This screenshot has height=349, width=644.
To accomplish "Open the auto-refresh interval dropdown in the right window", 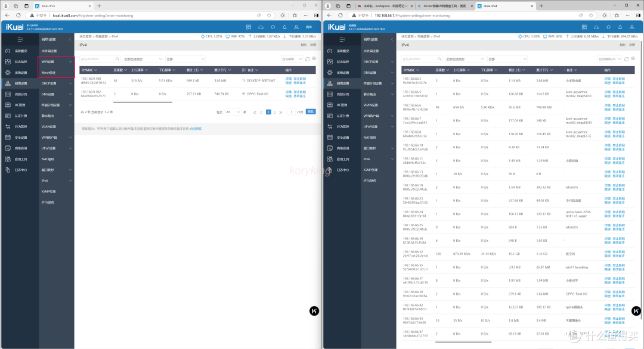I will 610,59.
